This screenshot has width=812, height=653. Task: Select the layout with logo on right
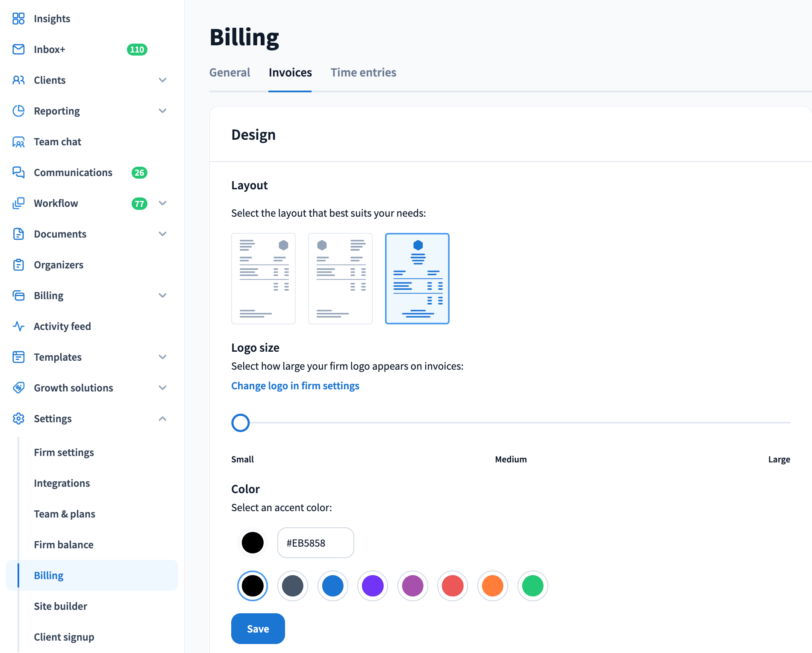click(x=263, y=279)
